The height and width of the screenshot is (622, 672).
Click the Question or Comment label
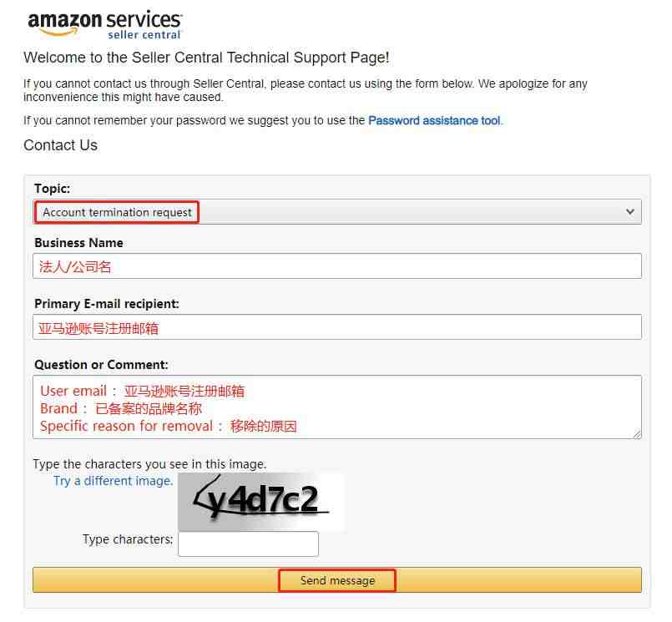[x=101, y=365]
